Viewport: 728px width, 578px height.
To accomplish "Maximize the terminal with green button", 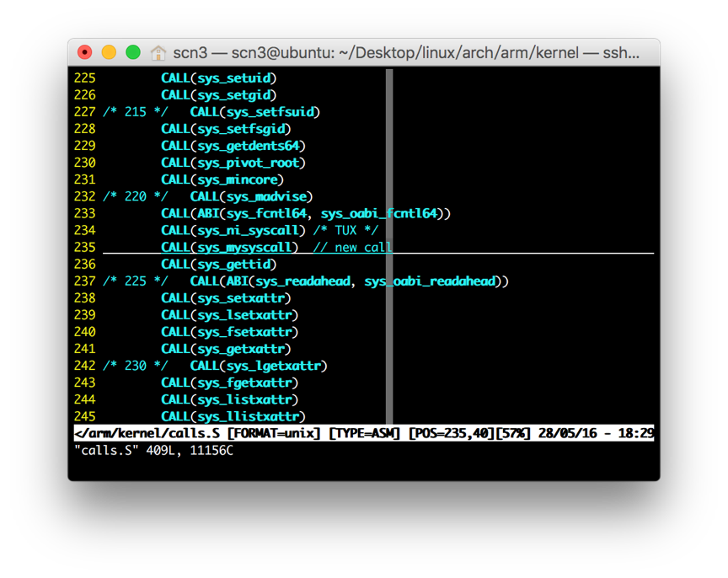I will click(133, 52).
